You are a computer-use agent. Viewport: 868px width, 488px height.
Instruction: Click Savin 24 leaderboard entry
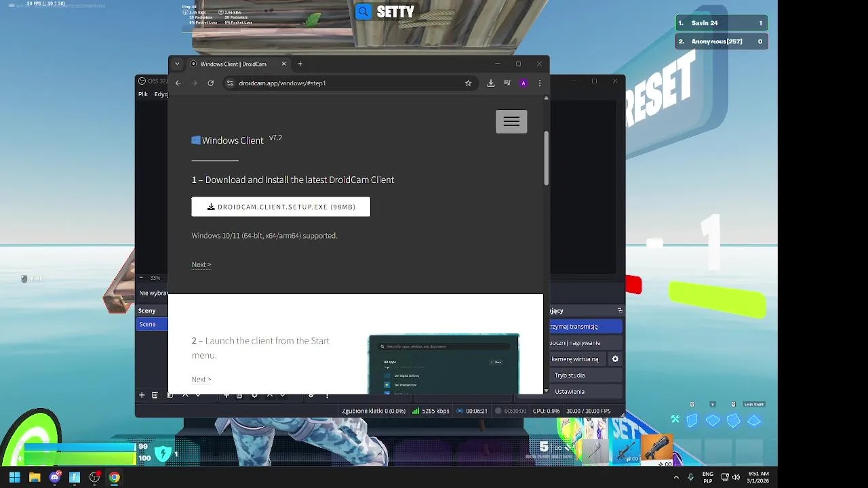[722, 23]
